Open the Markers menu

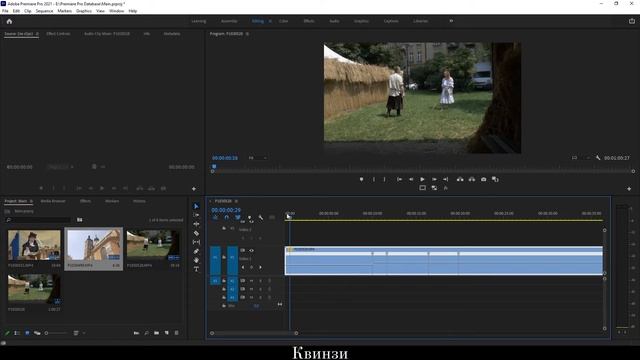pyautogui.click(x=64, y=11)
